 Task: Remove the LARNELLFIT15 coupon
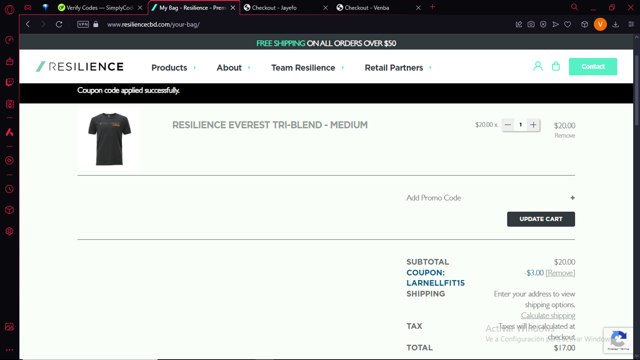point(560,273)
